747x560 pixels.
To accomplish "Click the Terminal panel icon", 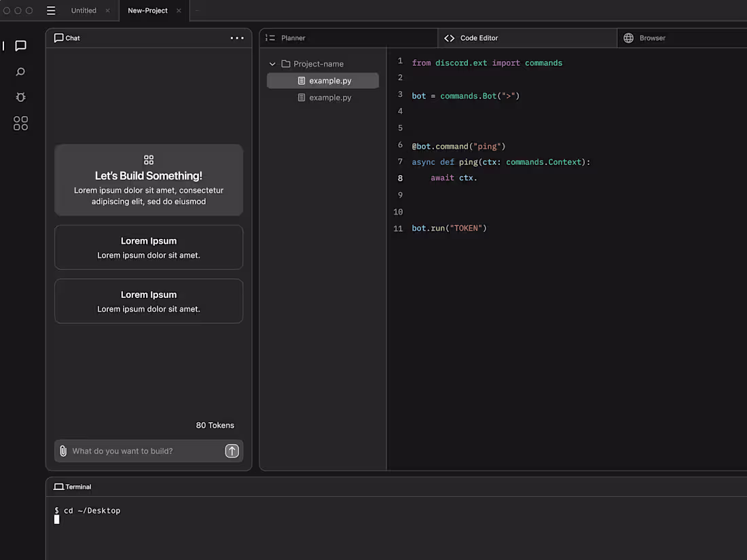I will point(58,486).
